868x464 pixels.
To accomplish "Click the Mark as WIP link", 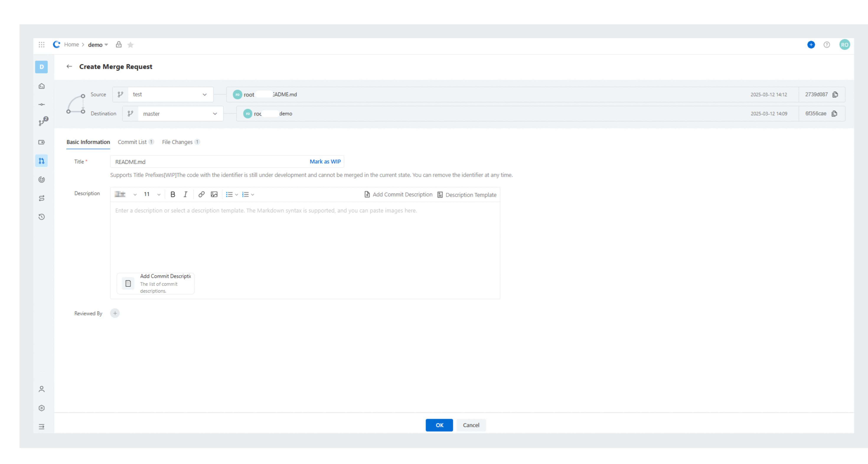I will [325, 161].
